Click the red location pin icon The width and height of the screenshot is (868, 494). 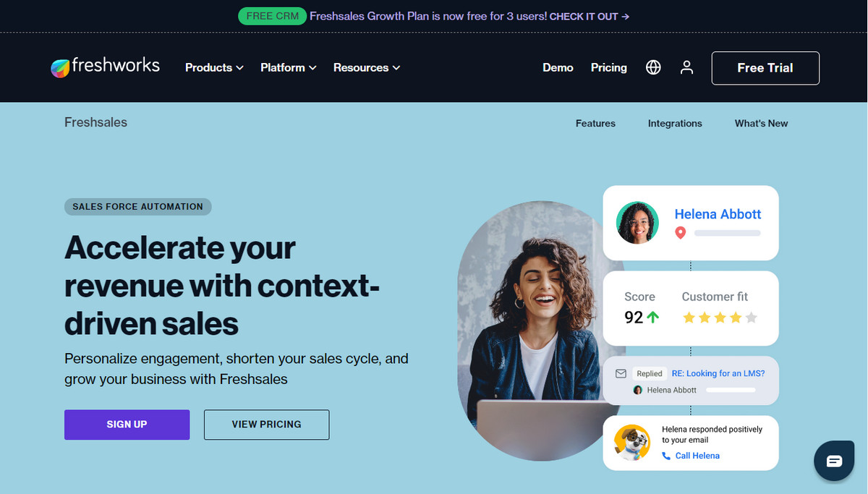(680, 233)
